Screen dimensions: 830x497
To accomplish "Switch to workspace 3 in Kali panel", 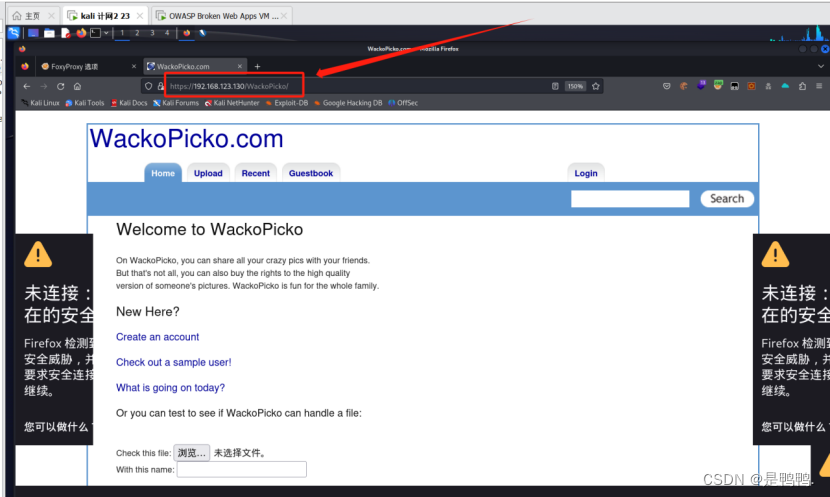I will 152,33.
